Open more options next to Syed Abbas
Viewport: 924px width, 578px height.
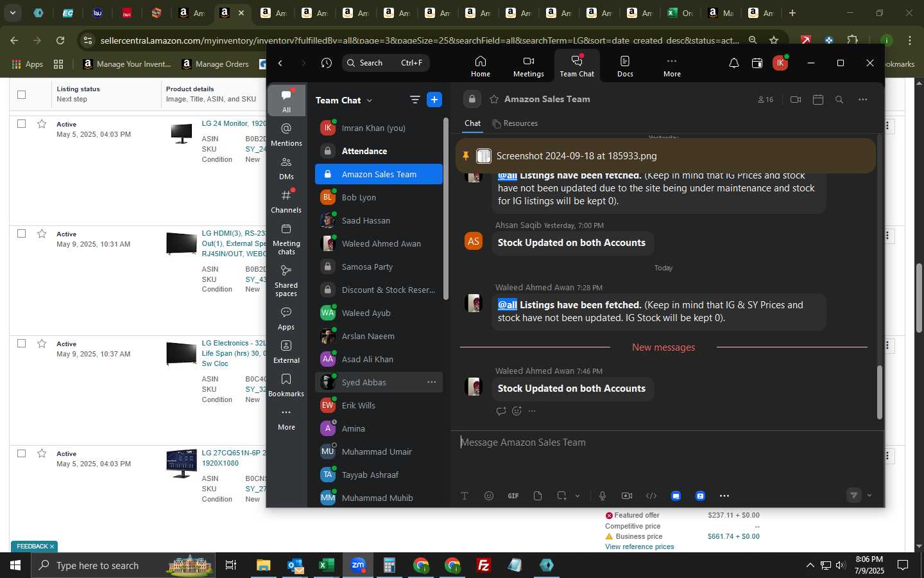[432, 382]
